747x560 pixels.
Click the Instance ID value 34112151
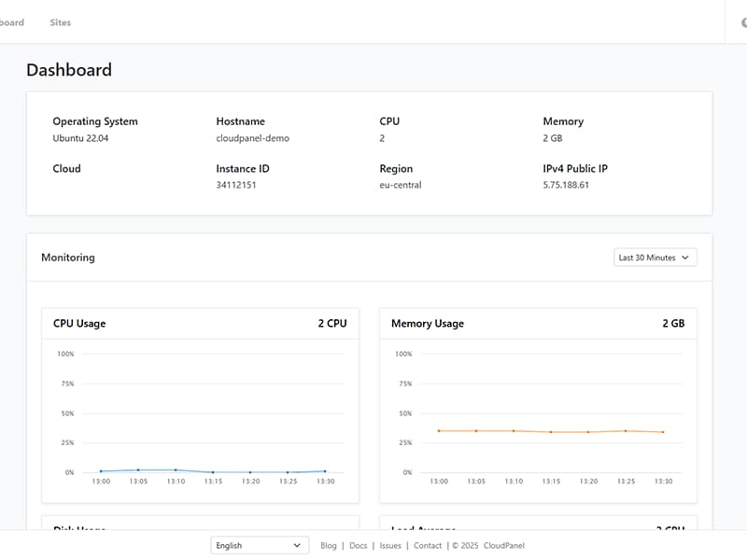[x=236, y=185]
